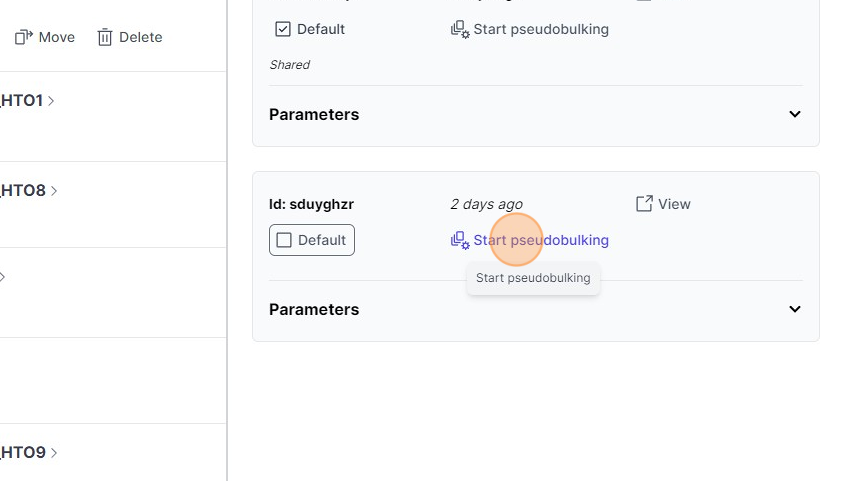Click the external-link View icon
Image resolution: width=860 pixels, height=481 pixels.
[x=645, y=204]
